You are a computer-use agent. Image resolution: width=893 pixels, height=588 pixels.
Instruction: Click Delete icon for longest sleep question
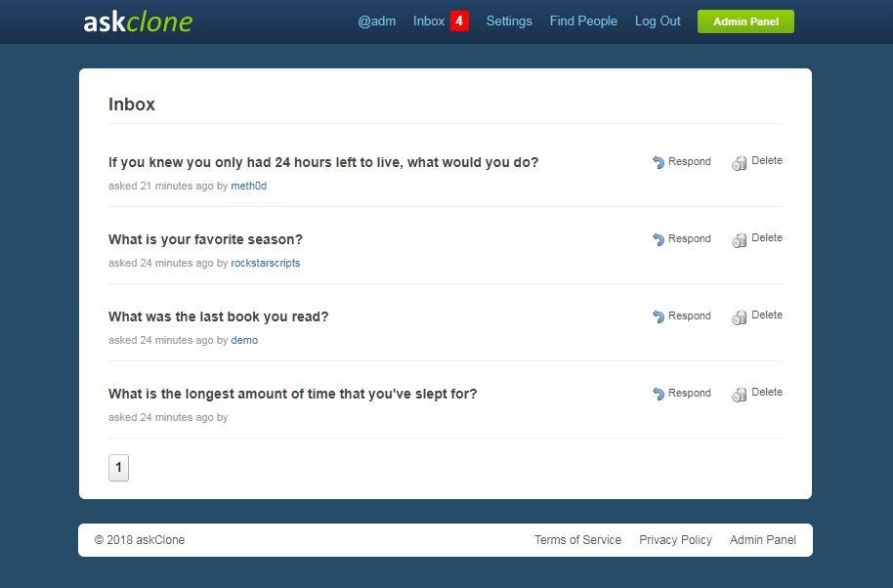click(x=740, y=395)
